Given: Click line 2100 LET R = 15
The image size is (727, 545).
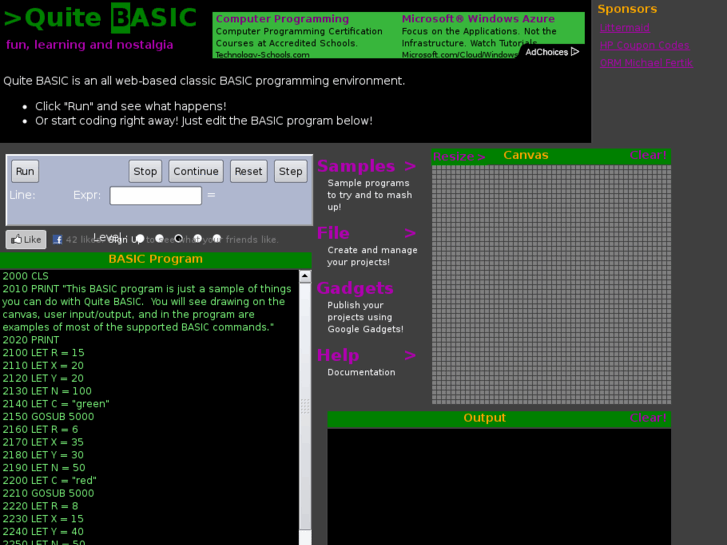Looking at the screenshot, I should point(44,353).
